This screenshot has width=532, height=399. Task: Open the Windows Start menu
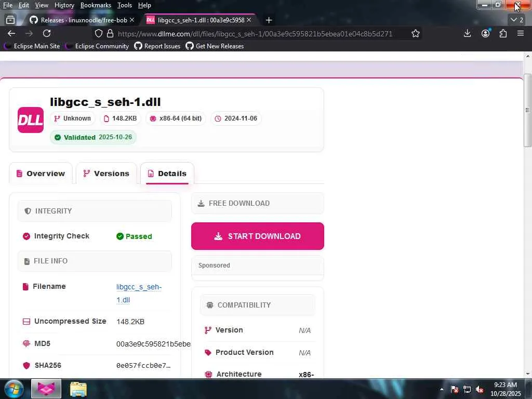point(14,389)
